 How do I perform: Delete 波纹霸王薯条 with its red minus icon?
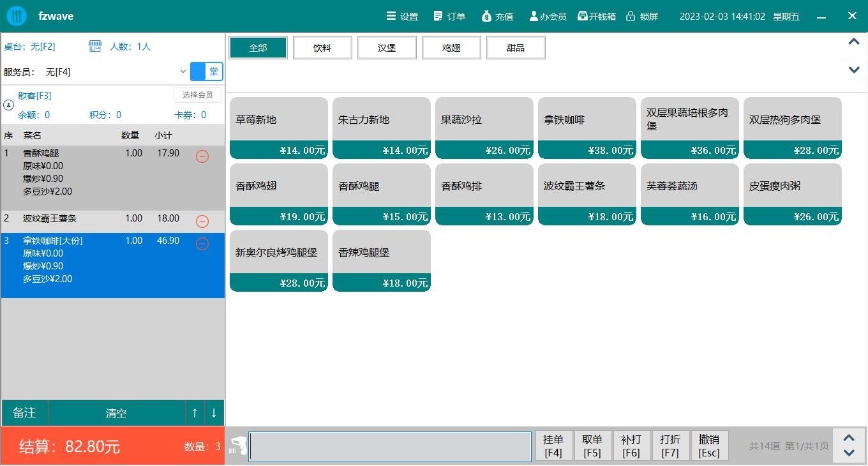click(202, 221)
